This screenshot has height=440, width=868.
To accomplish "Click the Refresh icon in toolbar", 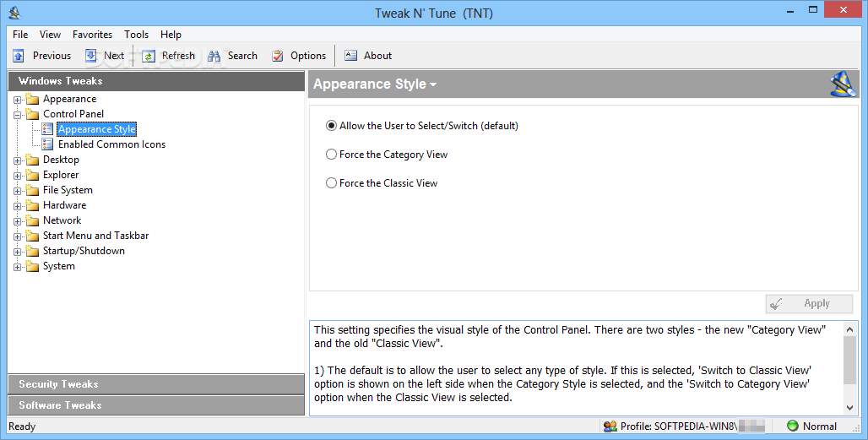I will [x=149, y=56].
